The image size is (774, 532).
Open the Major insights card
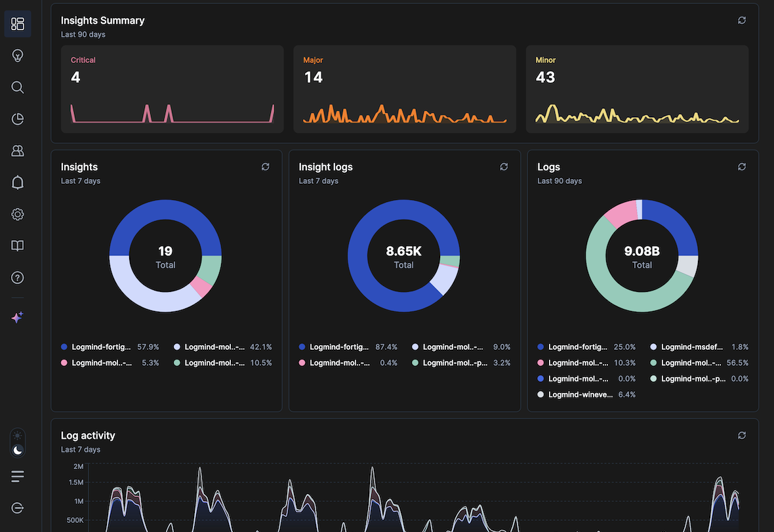[405, 89]
